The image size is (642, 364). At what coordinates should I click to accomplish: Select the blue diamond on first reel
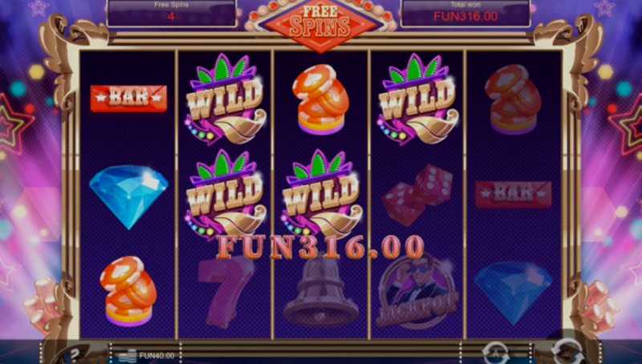[x=128, y=196]
